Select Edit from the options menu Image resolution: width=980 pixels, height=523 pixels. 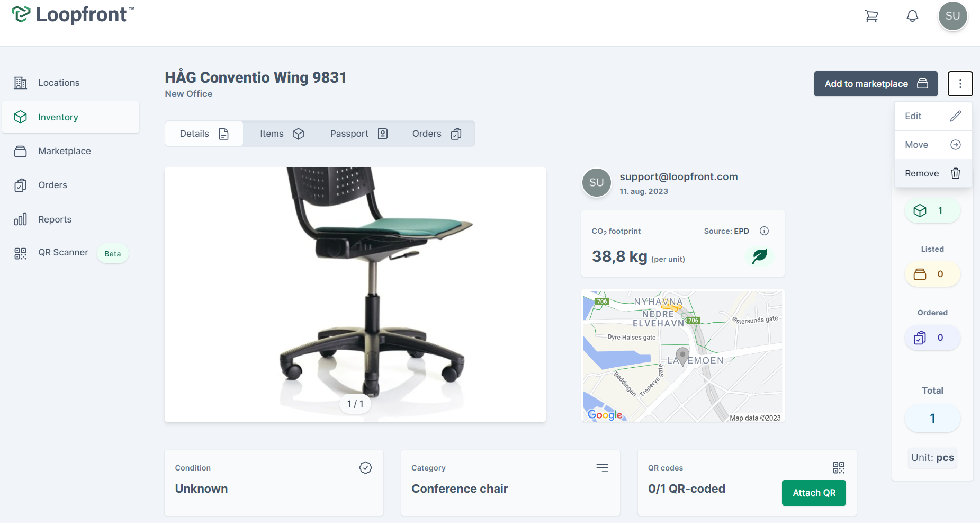933,116
